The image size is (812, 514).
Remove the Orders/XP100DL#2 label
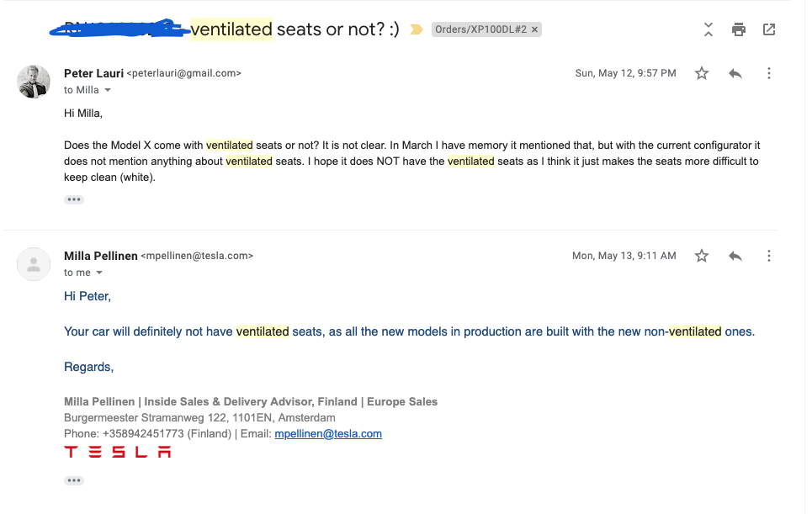pyautogui.click(x=535, y=29)
